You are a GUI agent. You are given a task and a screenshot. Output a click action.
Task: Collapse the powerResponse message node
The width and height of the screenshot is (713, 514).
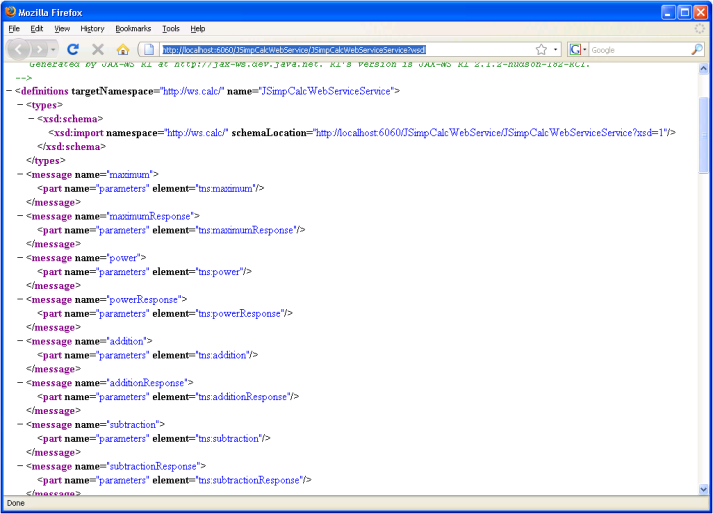(x=20, y=299)
